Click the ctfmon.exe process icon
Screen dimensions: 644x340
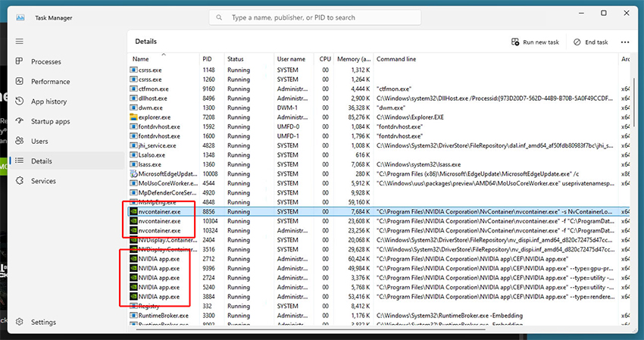(x=133, y=89)
